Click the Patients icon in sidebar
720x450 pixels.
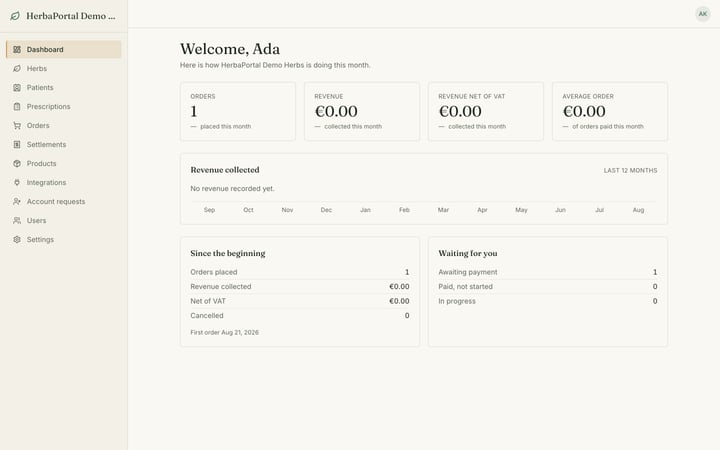[x=17, y=87]
